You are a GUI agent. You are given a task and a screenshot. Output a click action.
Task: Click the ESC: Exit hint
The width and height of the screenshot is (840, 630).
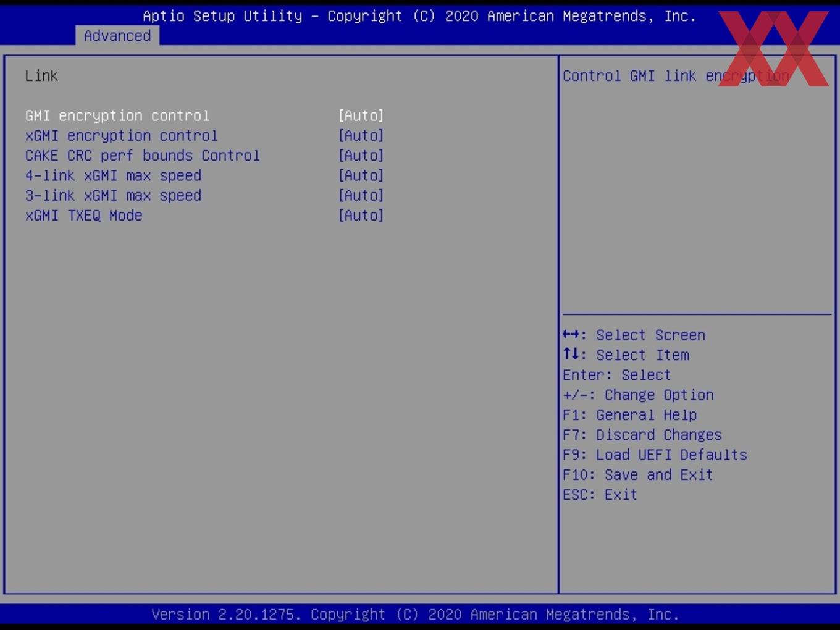(x=600, y=495)
